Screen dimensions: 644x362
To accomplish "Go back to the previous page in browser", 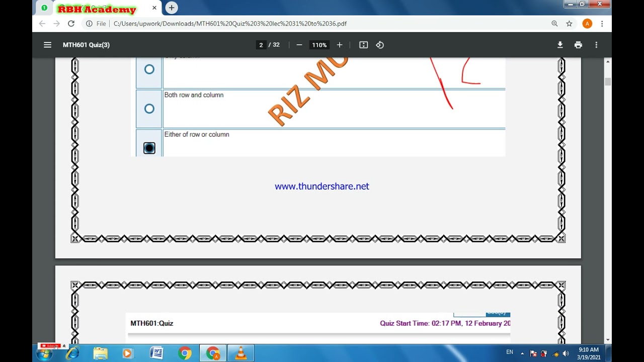I will 42,24.
